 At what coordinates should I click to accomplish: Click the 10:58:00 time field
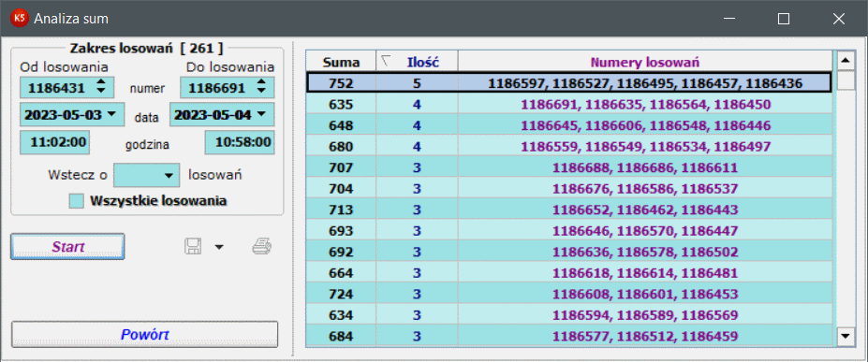pos(240,142)
